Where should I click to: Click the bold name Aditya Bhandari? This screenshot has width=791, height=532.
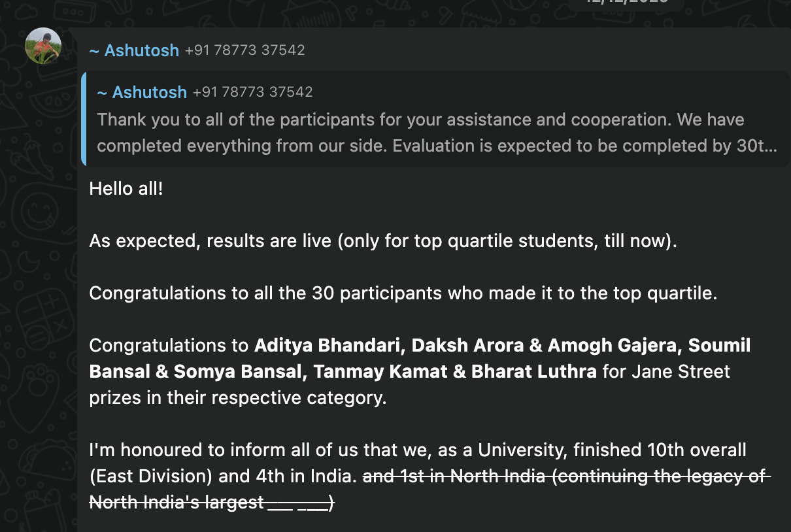point(328,345)
